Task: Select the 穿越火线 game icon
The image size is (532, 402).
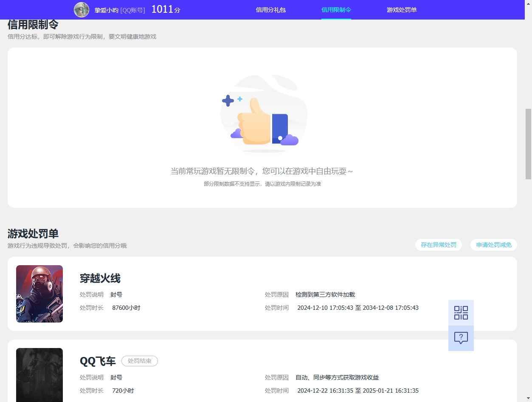Action: coord(39,293)
